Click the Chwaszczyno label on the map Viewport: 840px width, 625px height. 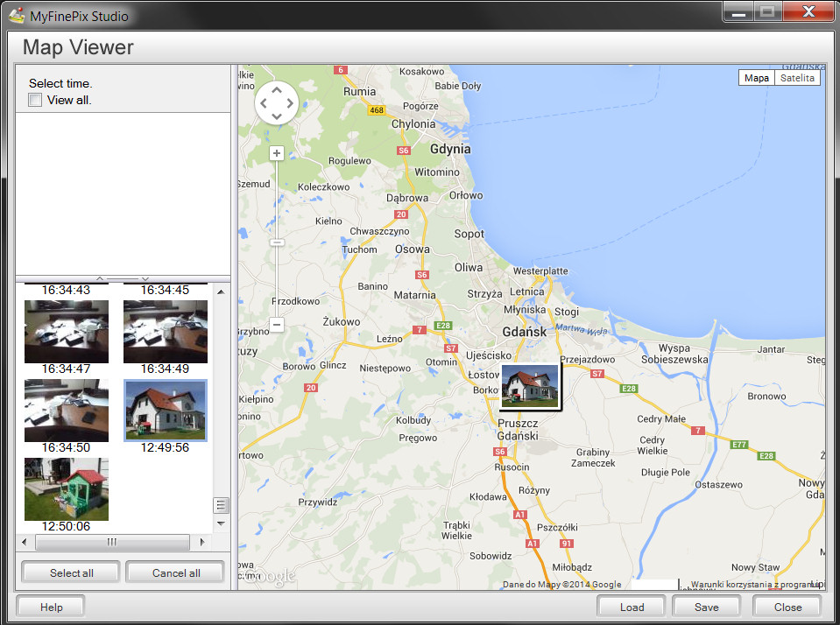point(379,231)
